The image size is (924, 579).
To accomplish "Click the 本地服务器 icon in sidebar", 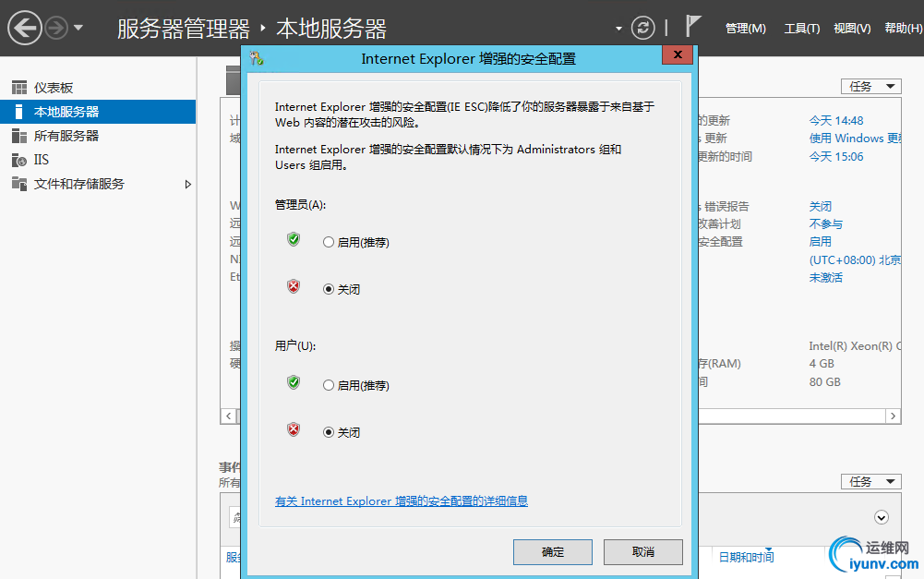I will pos(19,112).
